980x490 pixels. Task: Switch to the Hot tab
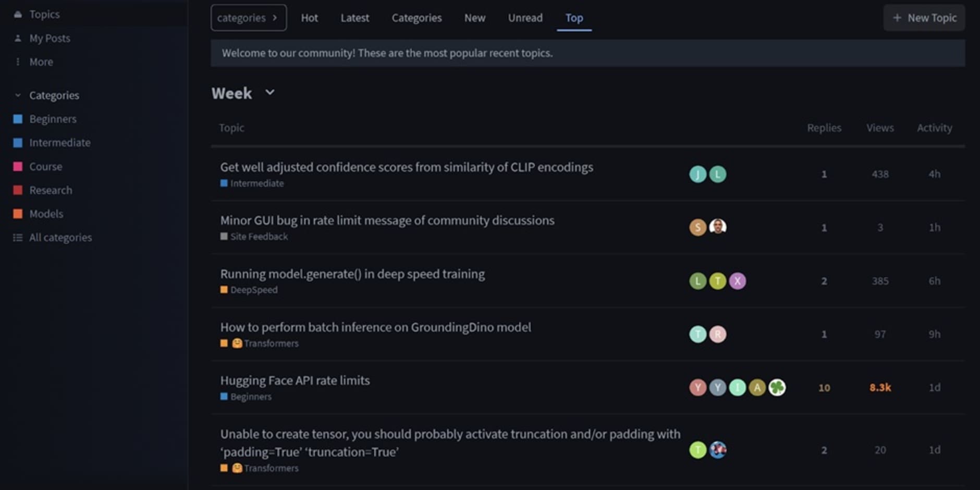pos(309,18)
